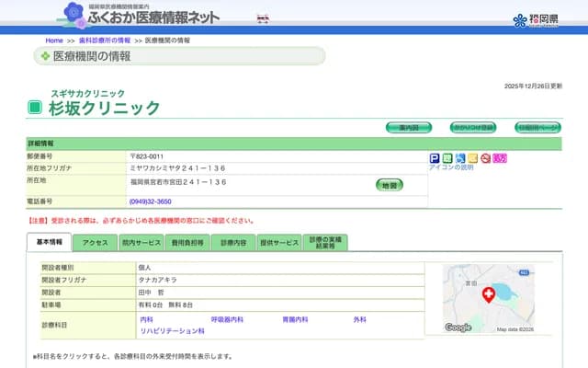
Task: Open the 費用負担等 tab
Action: coord(187,243)
